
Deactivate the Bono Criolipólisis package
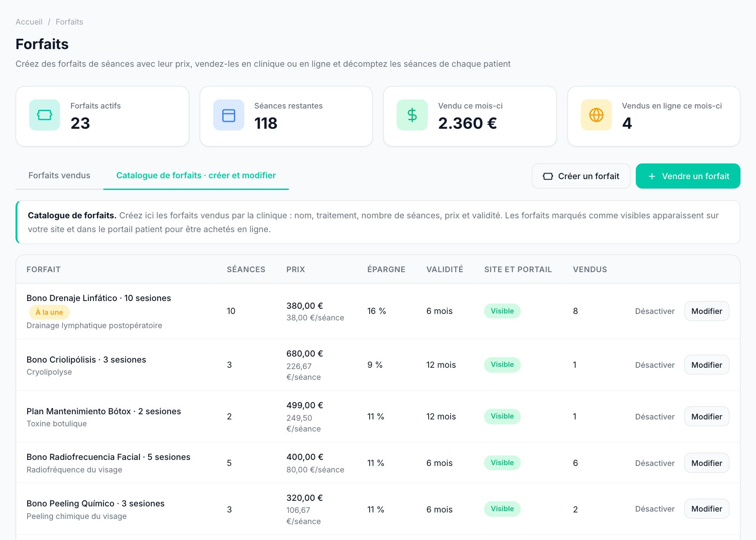pos(655,365)
